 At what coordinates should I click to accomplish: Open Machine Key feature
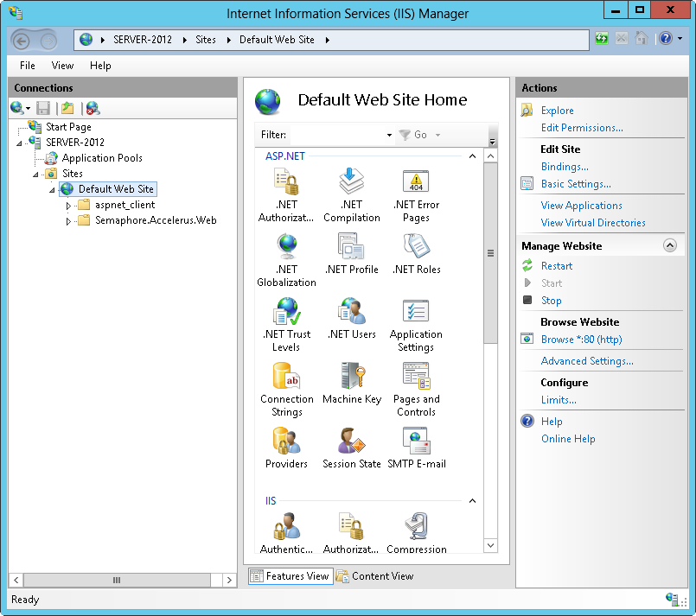[352, 384]
